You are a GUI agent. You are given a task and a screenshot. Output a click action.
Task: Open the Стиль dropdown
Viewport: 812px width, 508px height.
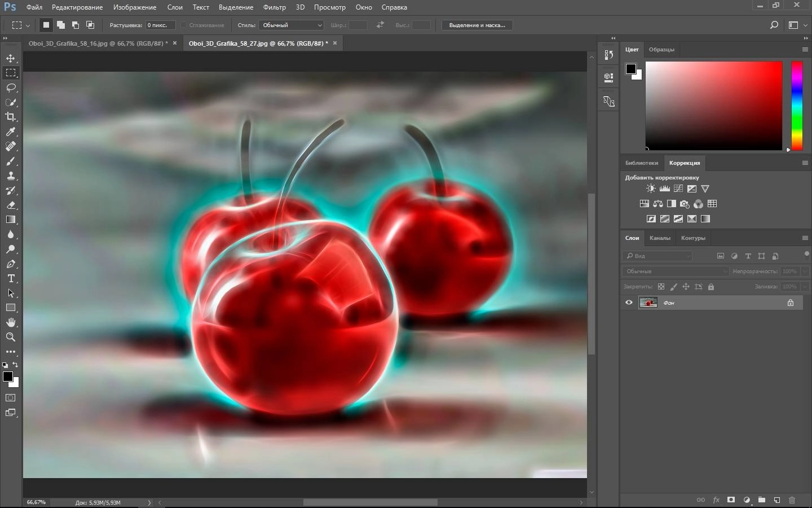pyautogui.click(x=292, y=25)
